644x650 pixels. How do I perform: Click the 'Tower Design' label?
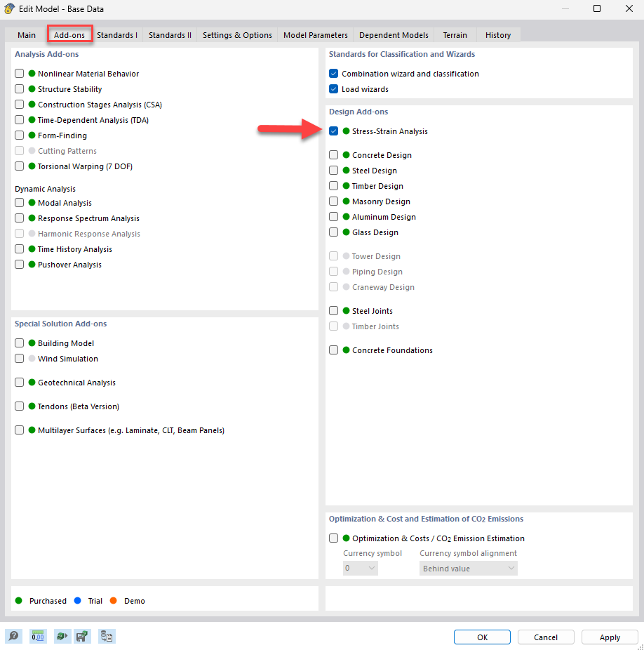point(376,256)
